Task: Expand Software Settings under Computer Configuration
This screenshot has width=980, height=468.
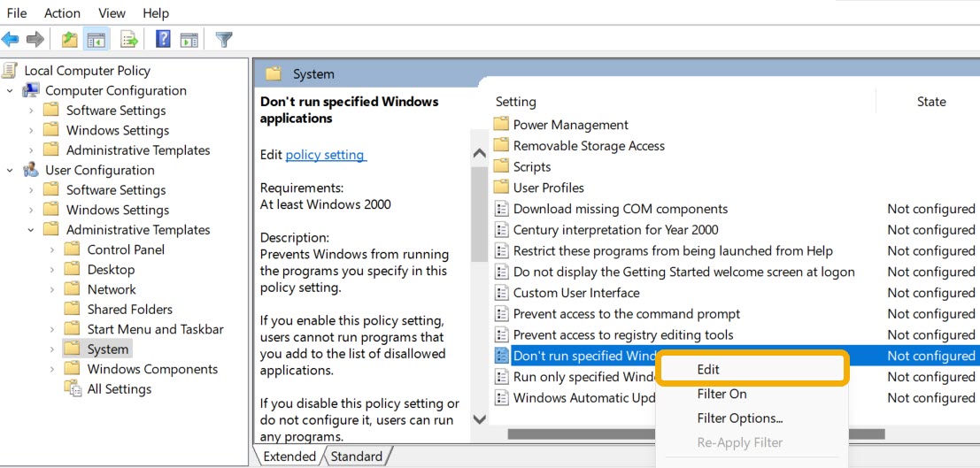Action: (31, 111)
